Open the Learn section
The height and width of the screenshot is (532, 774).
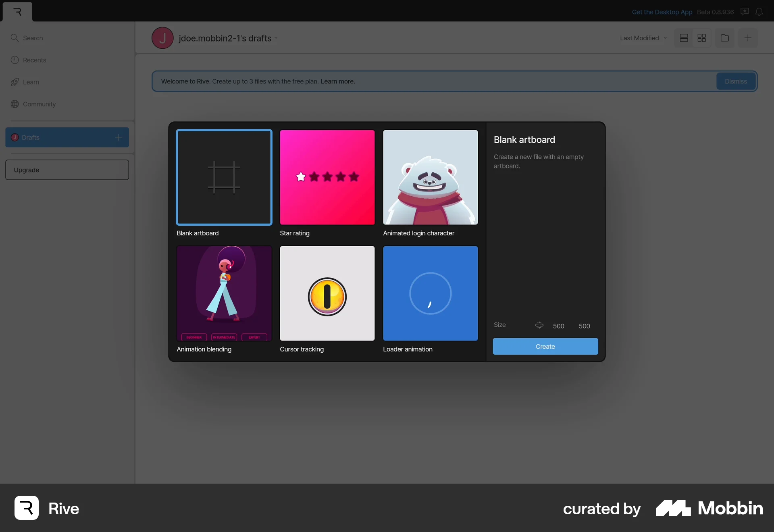coord(31,82)
